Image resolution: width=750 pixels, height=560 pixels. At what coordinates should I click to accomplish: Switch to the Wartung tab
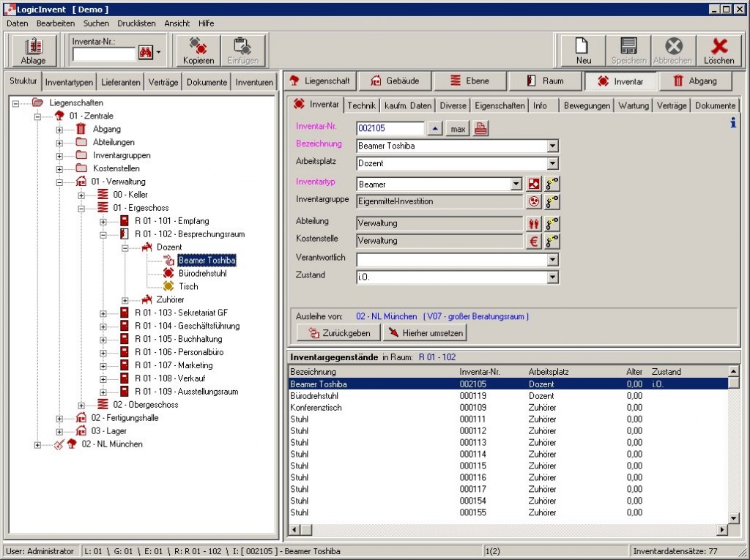633,105
